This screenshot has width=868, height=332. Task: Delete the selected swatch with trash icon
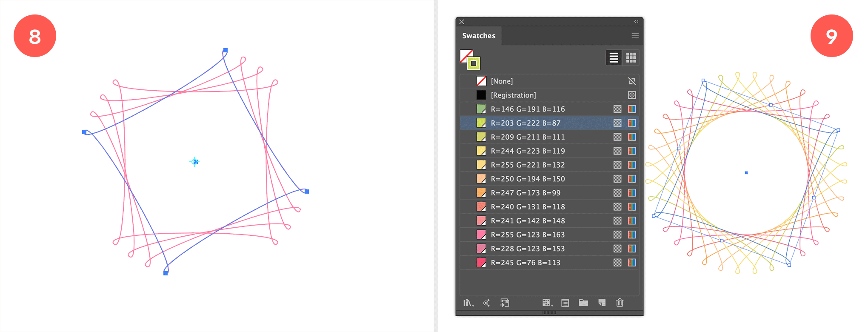620,303
